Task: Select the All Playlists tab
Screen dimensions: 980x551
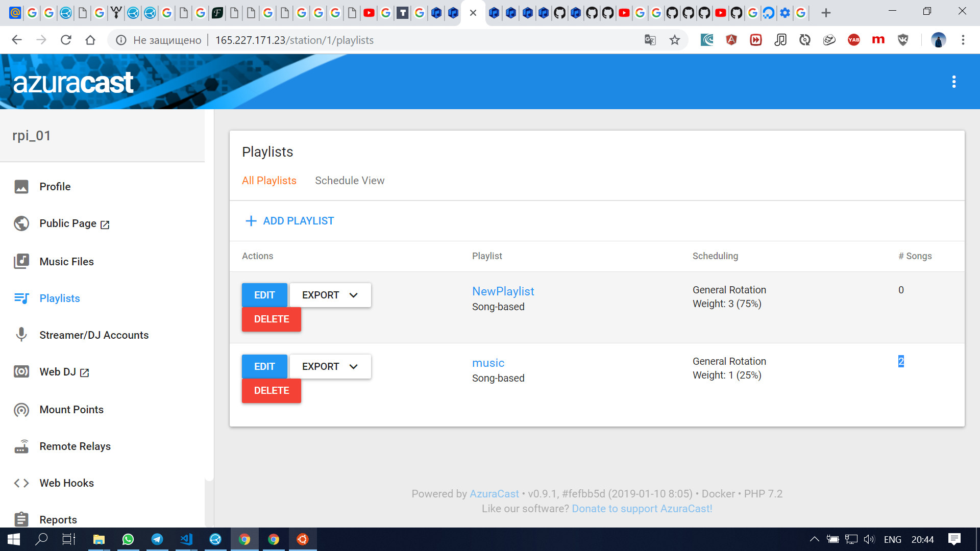Action: click(269, 180)
